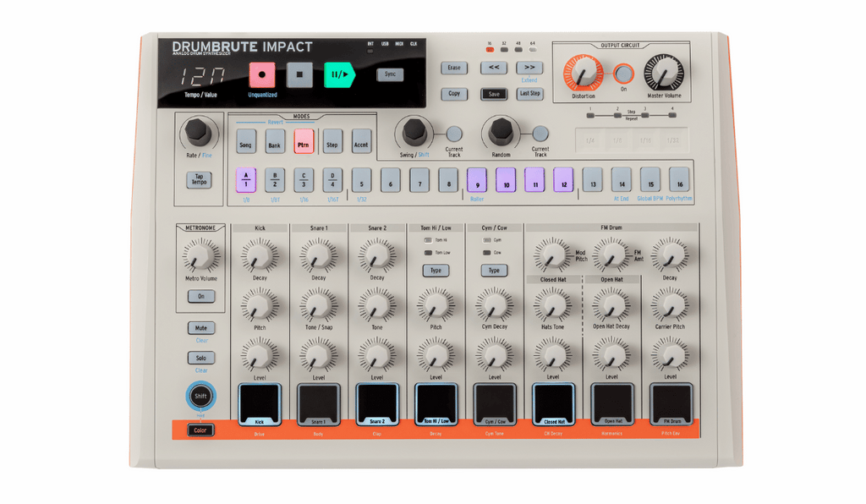The image size is (866, 504).
Task: Click the Open Hat Decay knob
Action: pyautogui.click(x=611, y=305)
